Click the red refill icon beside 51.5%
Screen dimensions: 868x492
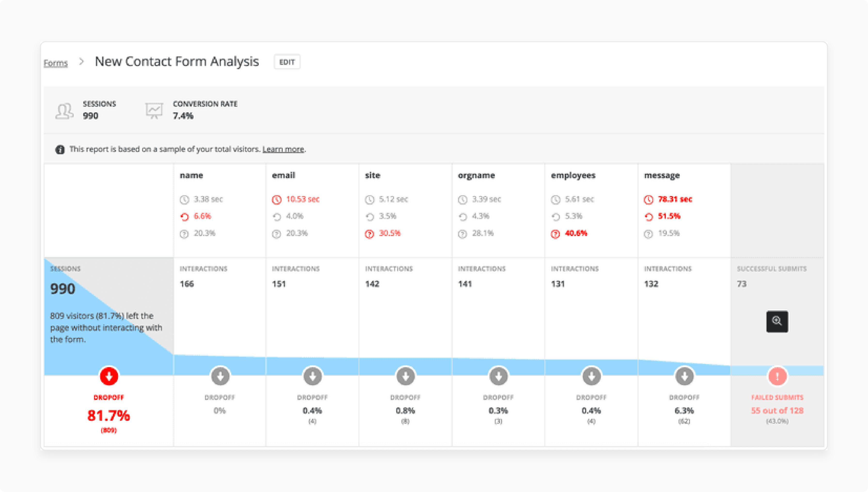[649, 217]
